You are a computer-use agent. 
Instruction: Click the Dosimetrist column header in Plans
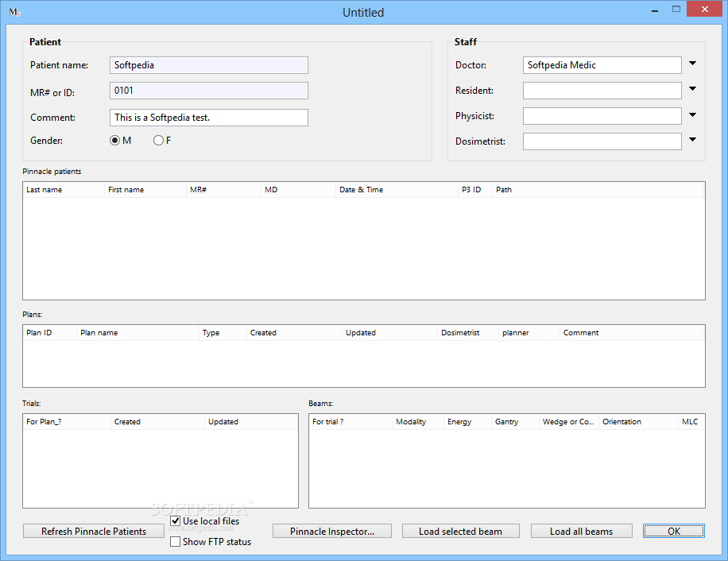click(468, 332)
